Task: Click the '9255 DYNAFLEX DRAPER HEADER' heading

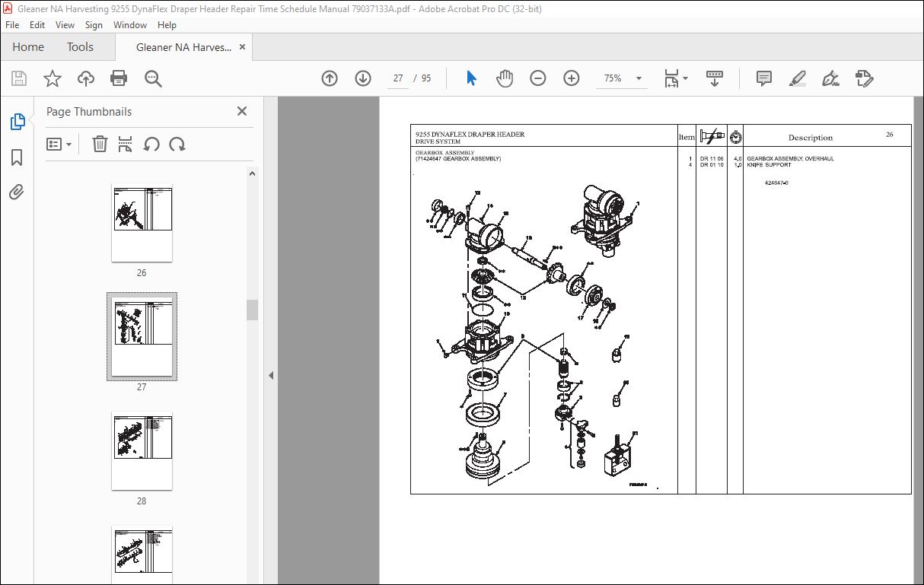Action: (x=470, y=135)
